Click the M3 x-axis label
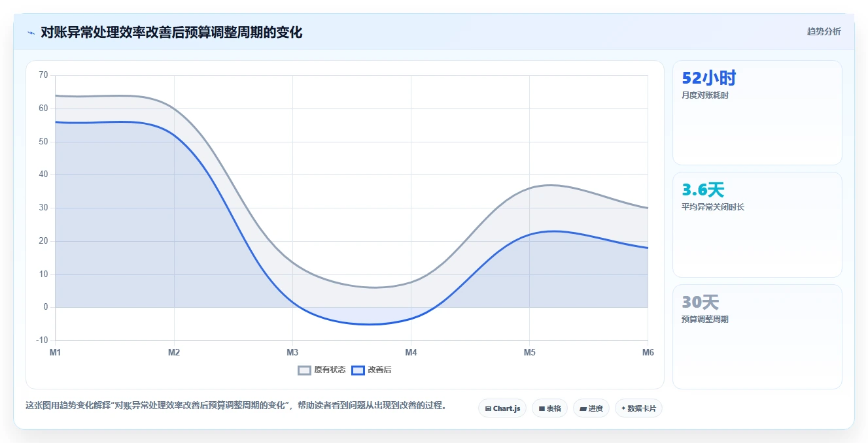Viewport: 868px width, 443px height. tap(292, 353)
